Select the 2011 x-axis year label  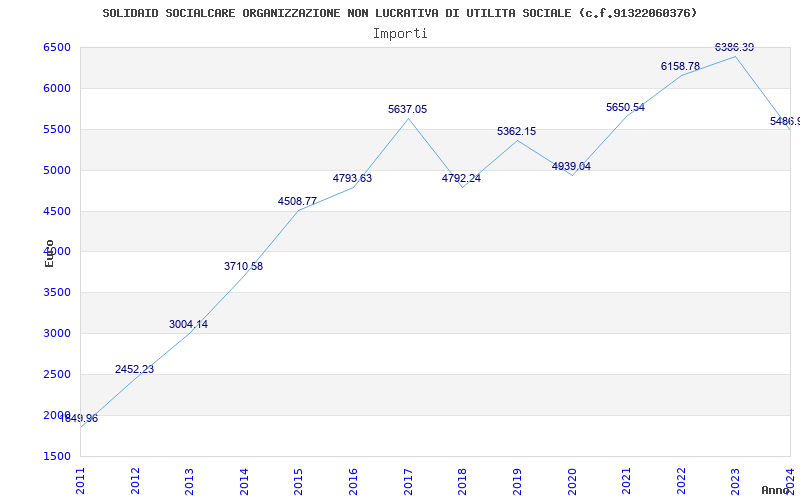(x=81, y=481)
